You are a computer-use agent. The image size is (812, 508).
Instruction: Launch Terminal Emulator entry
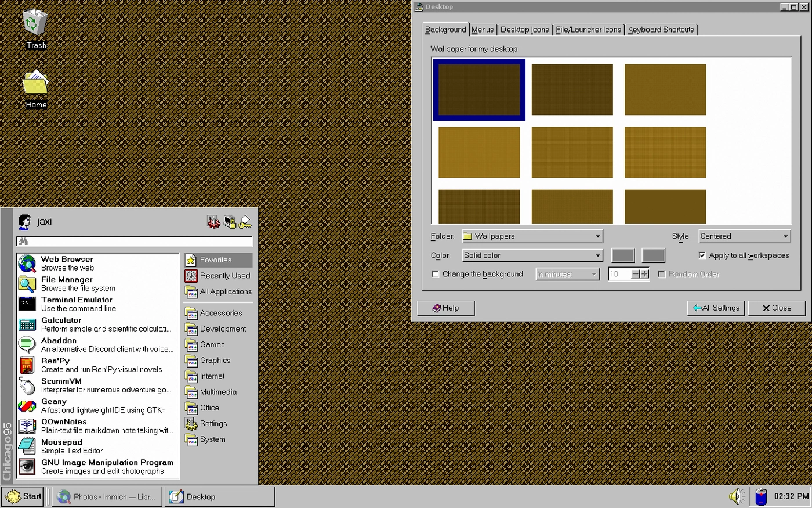click(x=97, y=304)
